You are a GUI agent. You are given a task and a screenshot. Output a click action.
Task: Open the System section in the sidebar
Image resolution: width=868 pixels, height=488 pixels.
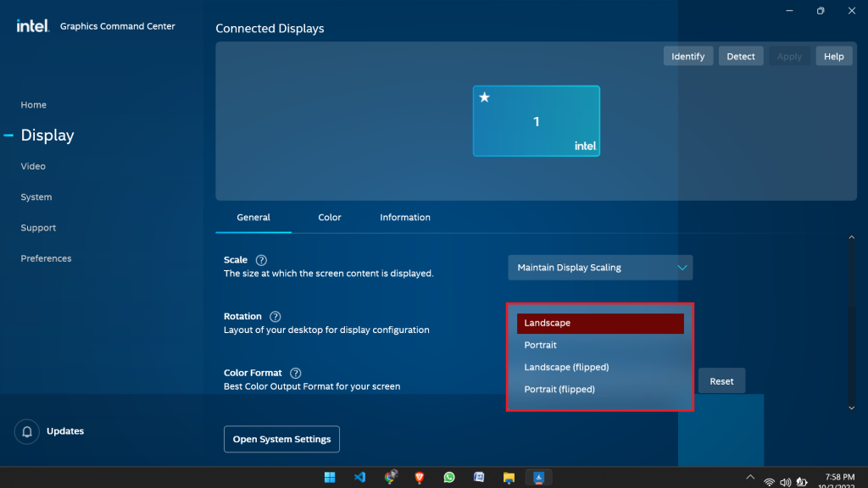(36, 197)
